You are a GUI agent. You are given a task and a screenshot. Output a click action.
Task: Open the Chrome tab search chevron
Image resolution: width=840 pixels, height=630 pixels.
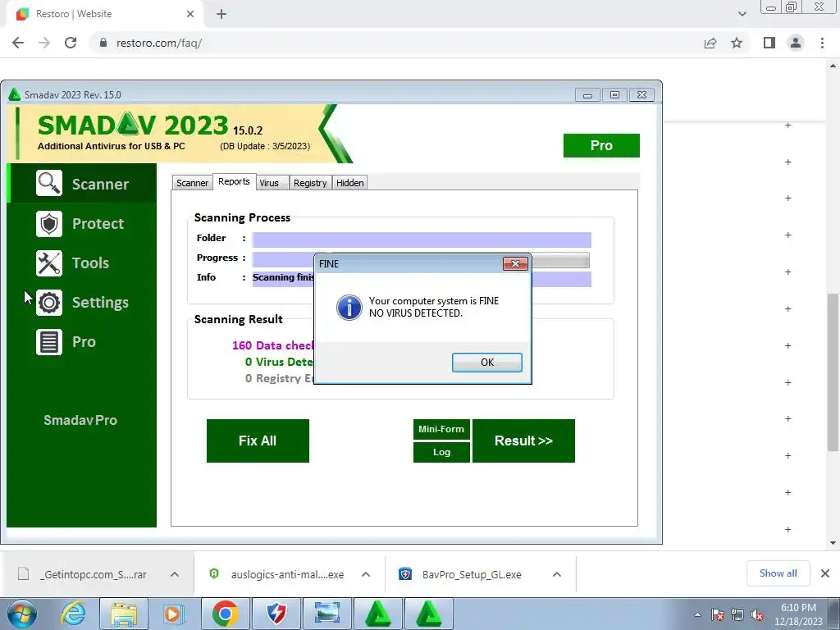(x=742, y=14)
